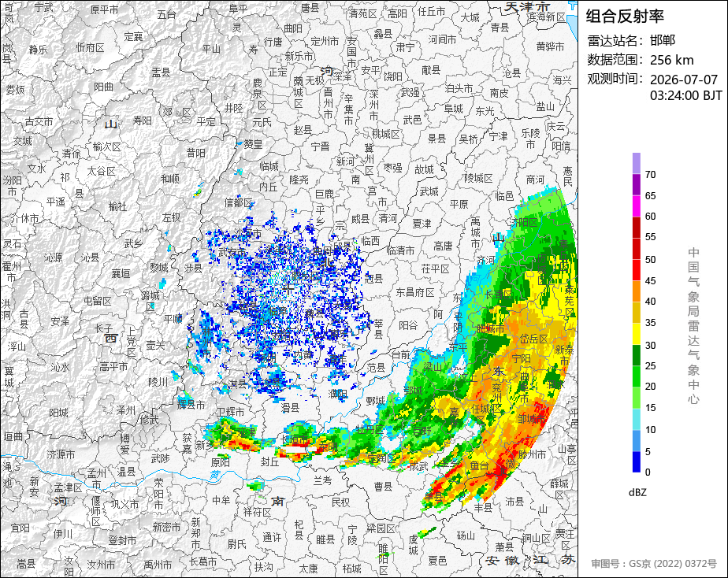Pick the dark blue 0–5 dBZ swatch
The width and height of the screenshot is (728, 578).
636,461
